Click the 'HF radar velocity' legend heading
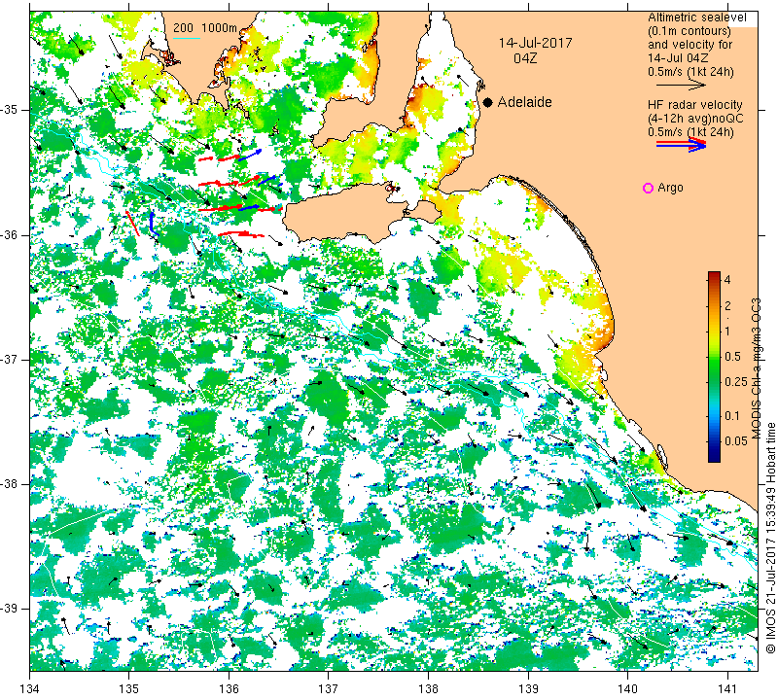The height and width of the screenshot is (700, 778). (694, 105)
